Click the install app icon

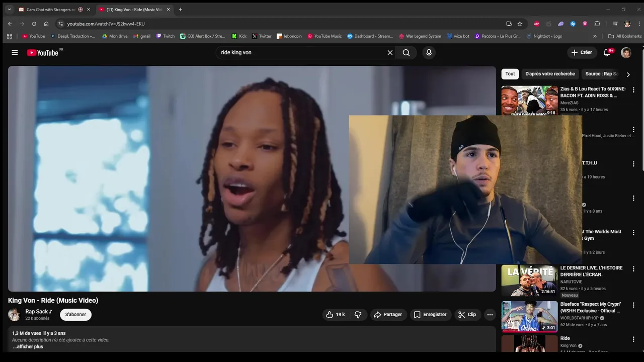(x=509, y=24)
